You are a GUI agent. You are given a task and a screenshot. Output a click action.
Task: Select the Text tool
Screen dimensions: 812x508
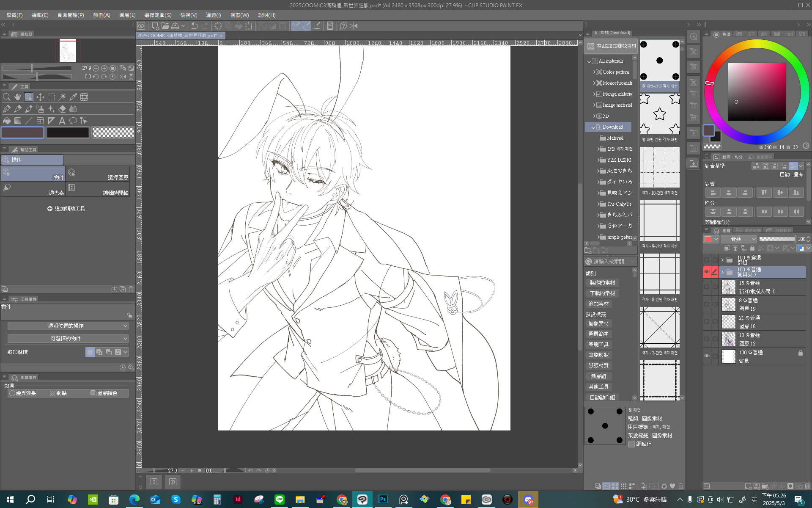[62, 121]
